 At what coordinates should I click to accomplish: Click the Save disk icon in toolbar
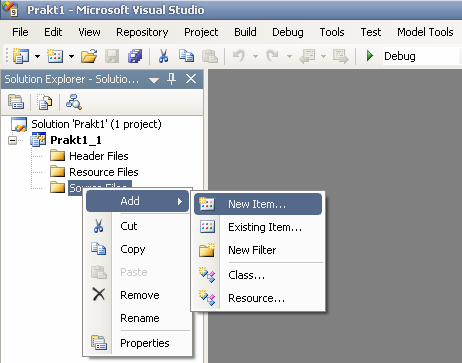(112, 56)
